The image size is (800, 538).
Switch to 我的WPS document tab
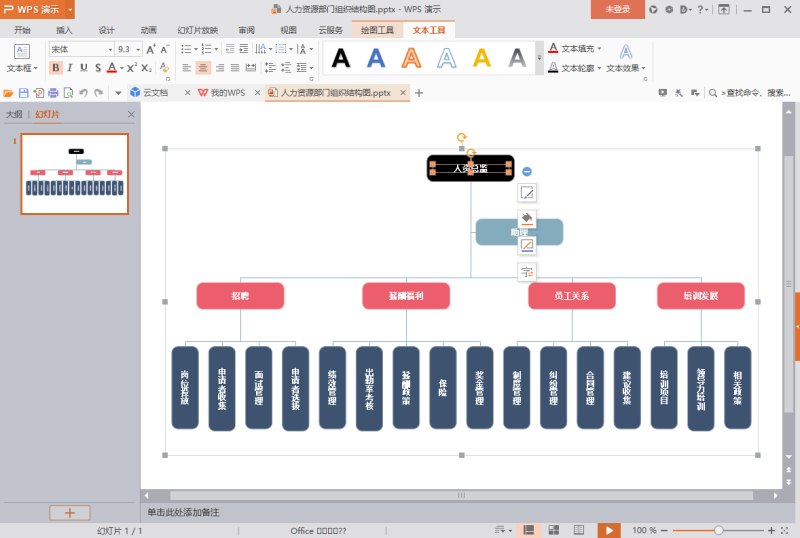pos(228,93)
